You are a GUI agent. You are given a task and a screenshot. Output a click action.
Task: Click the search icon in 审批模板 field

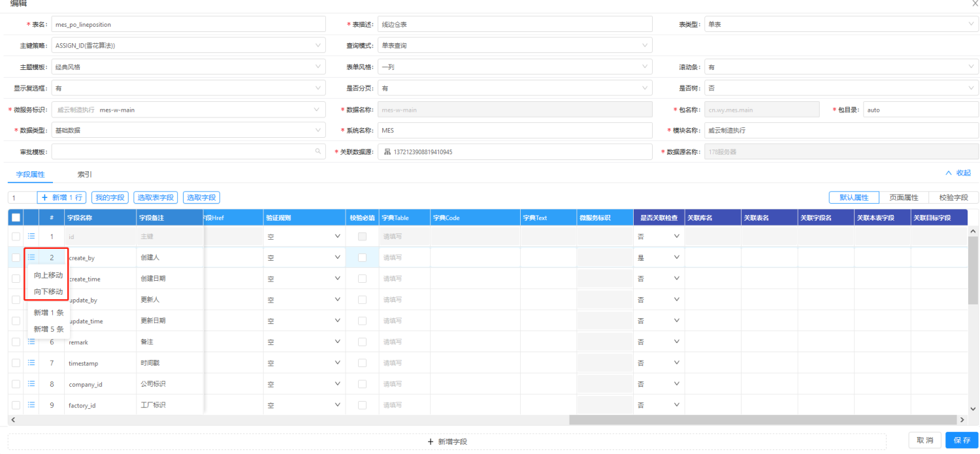(x=318, y=151)
